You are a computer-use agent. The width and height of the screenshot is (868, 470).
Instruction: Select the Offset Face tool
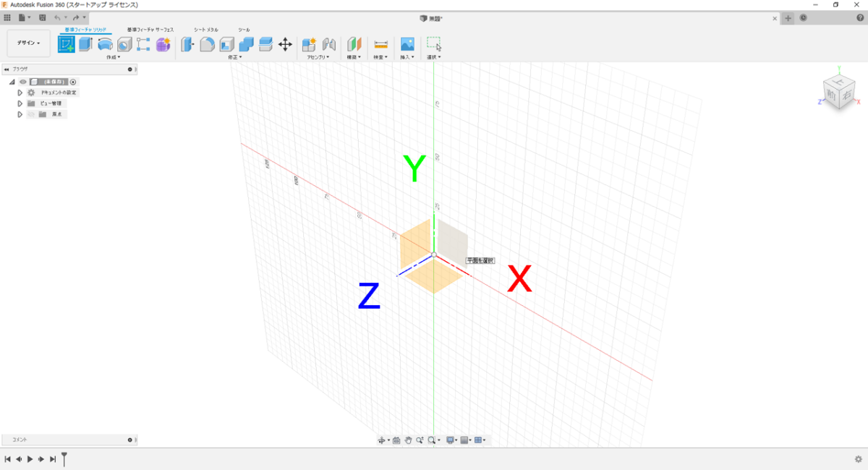[265, 45]
